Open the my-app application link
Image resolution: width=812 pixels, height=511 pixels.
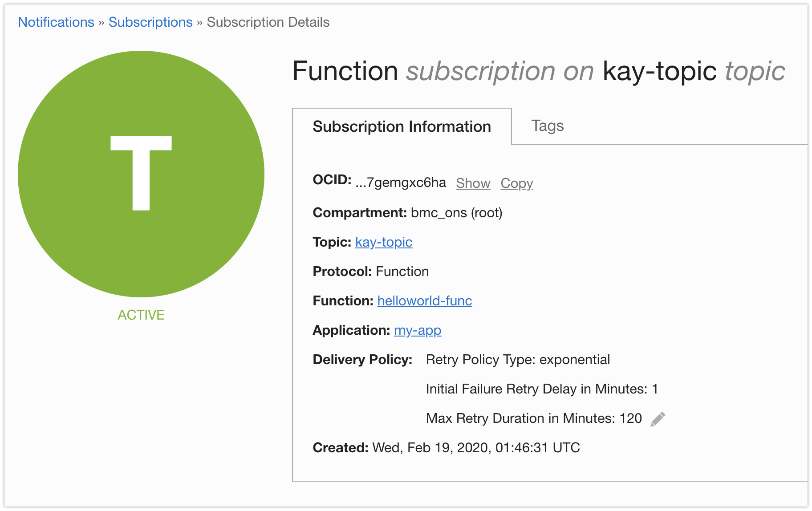pos(418,330)
